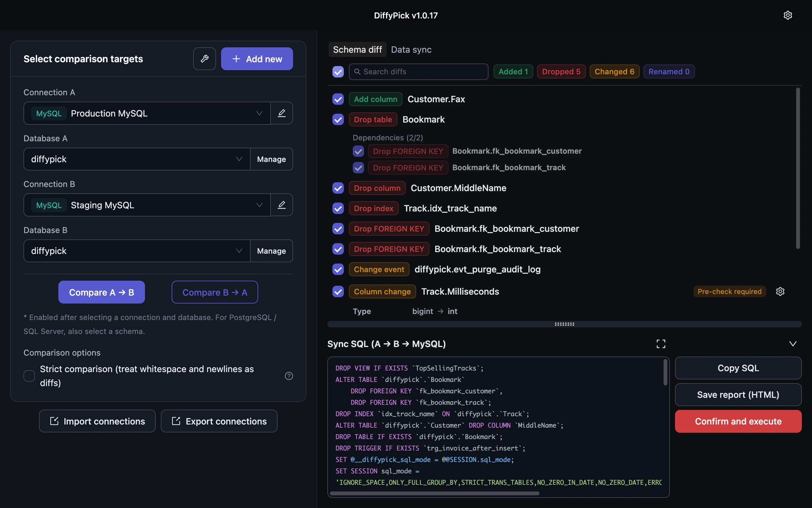This screenshot has width=812, height=508.
Task: Toggle dependency Bookmark.fk_bookmark_customer checkbox
Action: tap(358, 151)
